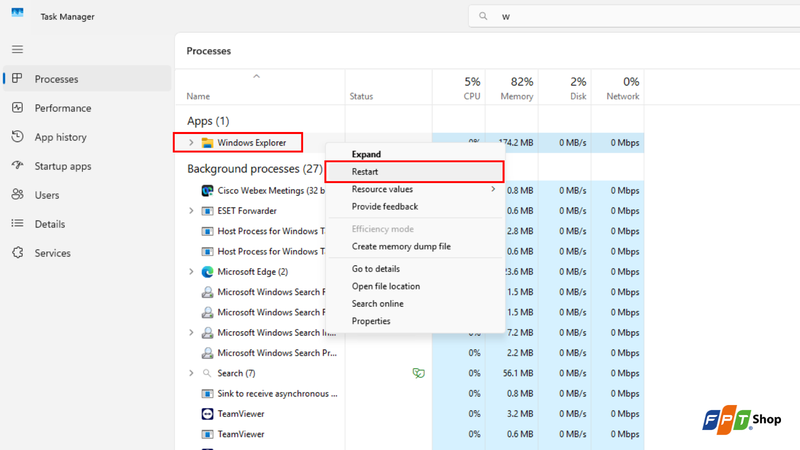
Task: Click Microsoft Windows Search In... icon
Action: (x=207, y=333)
